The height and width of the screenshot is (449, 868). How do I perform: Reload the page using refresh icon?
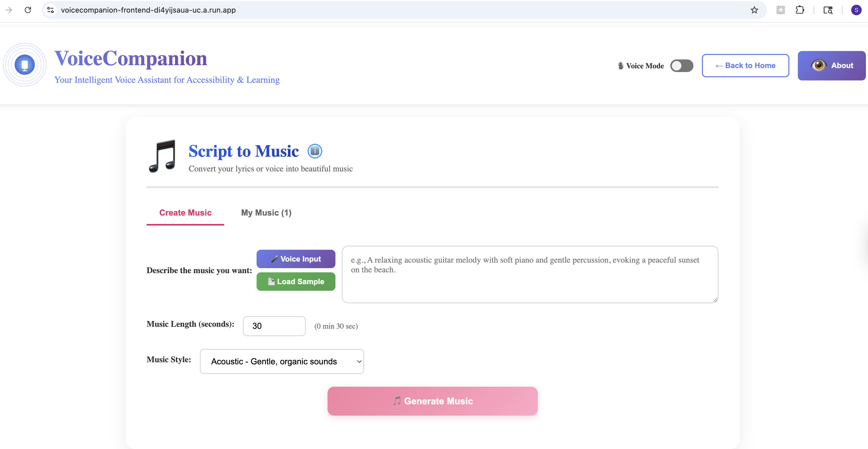click(x=28, y=10)
